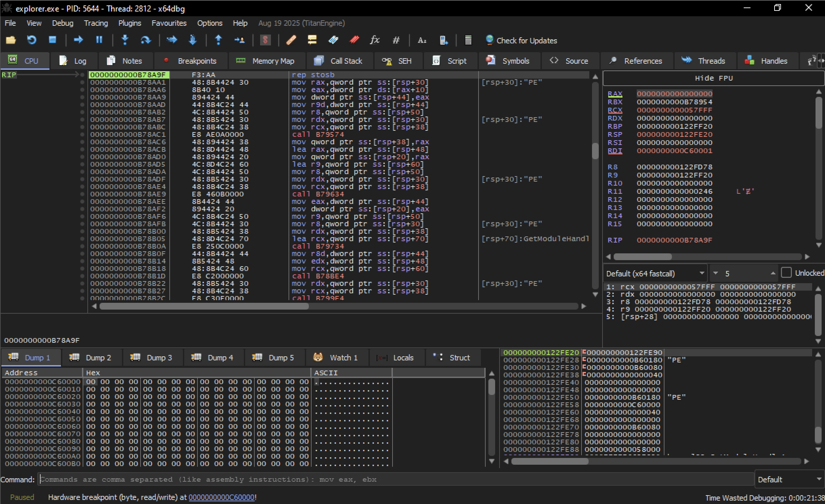Open the Debug menu
Image resolution: width=825 pixels, height=504 pixels.
tap(63, 23)
